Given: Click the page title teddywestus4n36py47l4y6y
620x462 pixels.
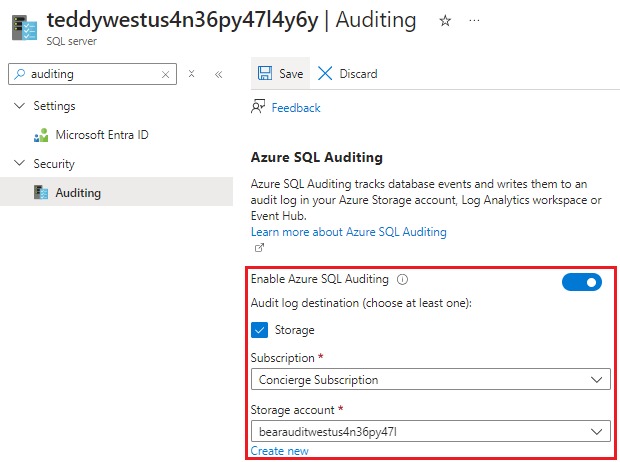Looking at the screenshot, I should (x=182, y=20).
